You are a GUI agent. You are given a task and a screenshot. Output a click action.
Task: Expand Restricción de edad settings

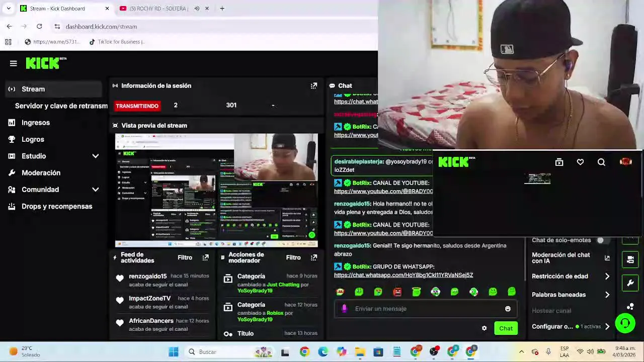pyautogui.click(x=607, y=276)
